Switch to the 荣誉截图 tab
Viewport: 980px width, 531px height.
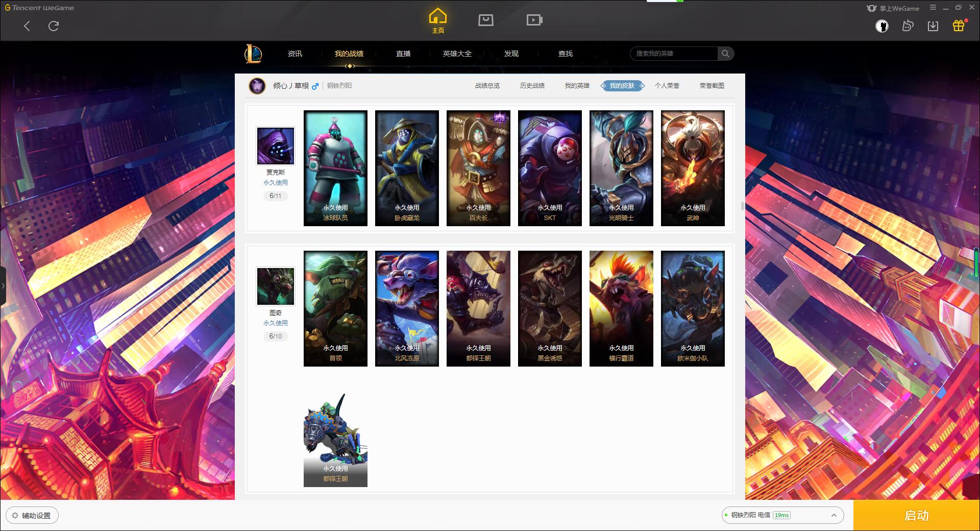coord(712,86)
